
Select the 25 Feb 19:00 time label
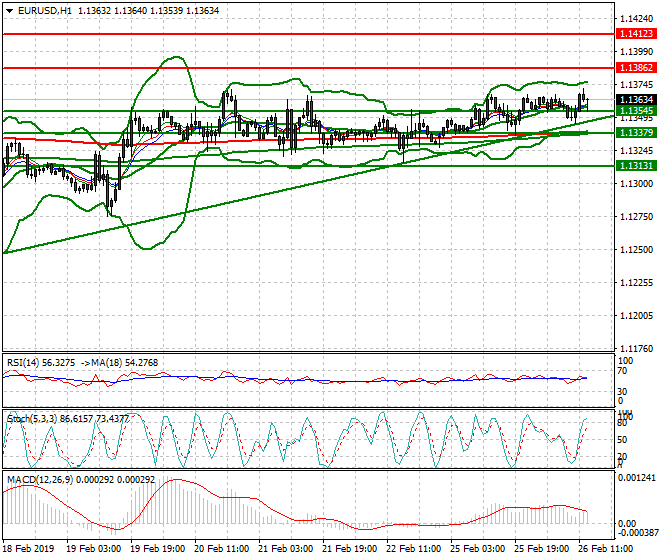point(541,549)
